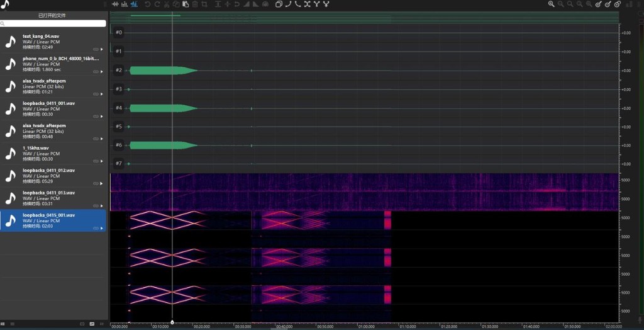Click the file search input field
The image size is (644, 330).
pos(53,24)
